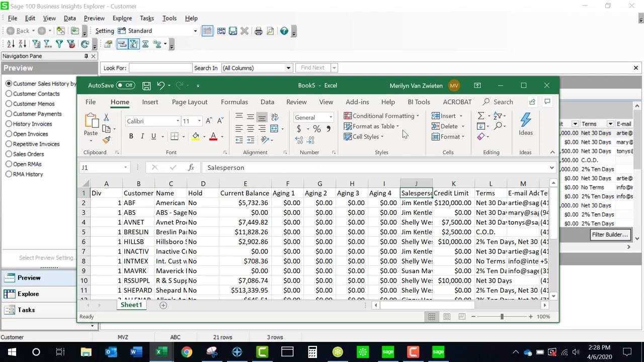Image resolution: width=644 pixels, height=362 pixels.
Task: Open the Tasks menu in Sage menu bar
Action: pyautogui.click(x=147, y=18)
